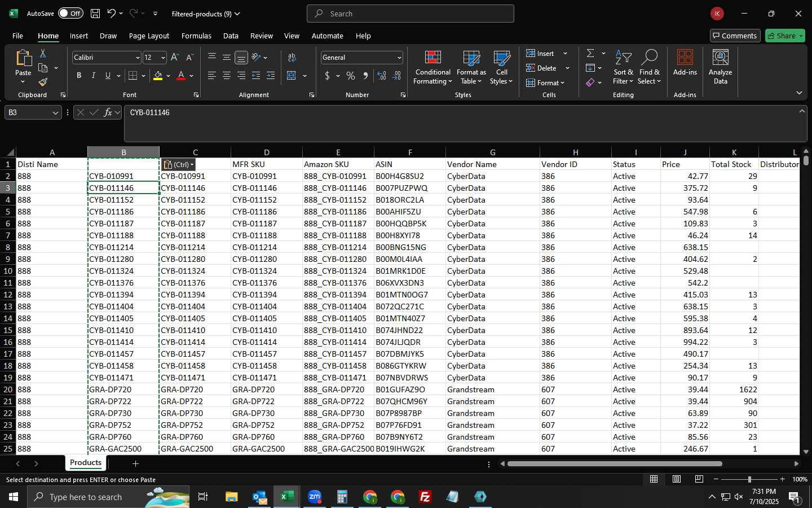The height and width of the screenshot is (508, 812).
Task: Click the red Font Color swatch
Action: click(181, 76)
